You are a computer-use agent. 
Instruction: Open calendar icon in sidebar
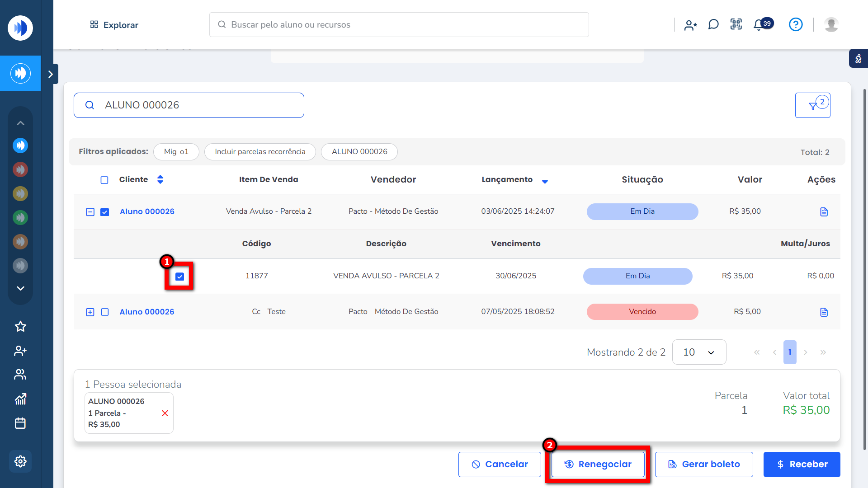pyautogui.click(x=20, y=423)
